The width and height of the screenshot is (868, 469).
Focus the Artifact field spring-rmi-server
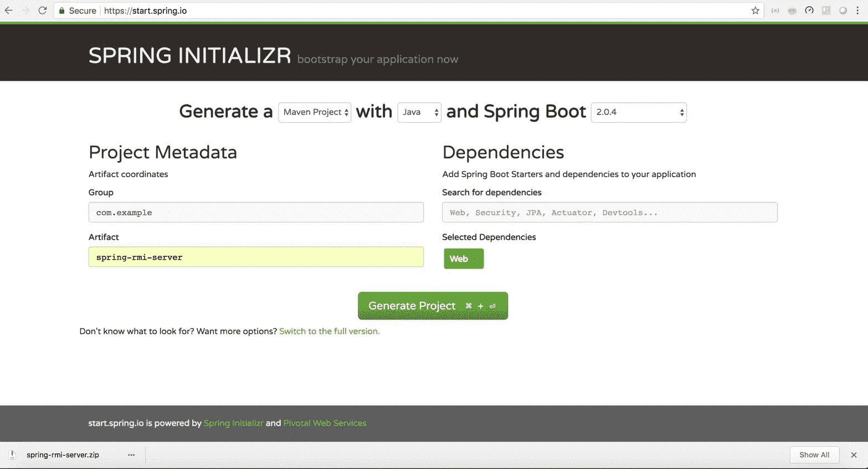pos(256,257)
